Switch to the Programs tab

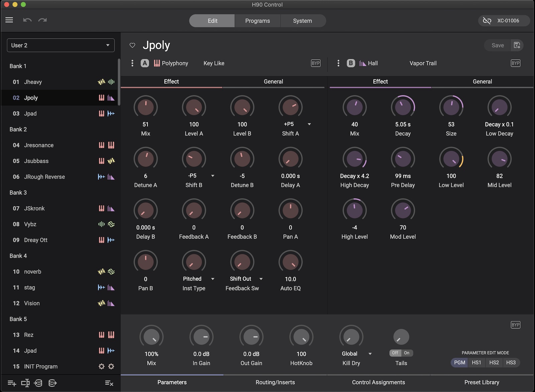tap(257, 21)
